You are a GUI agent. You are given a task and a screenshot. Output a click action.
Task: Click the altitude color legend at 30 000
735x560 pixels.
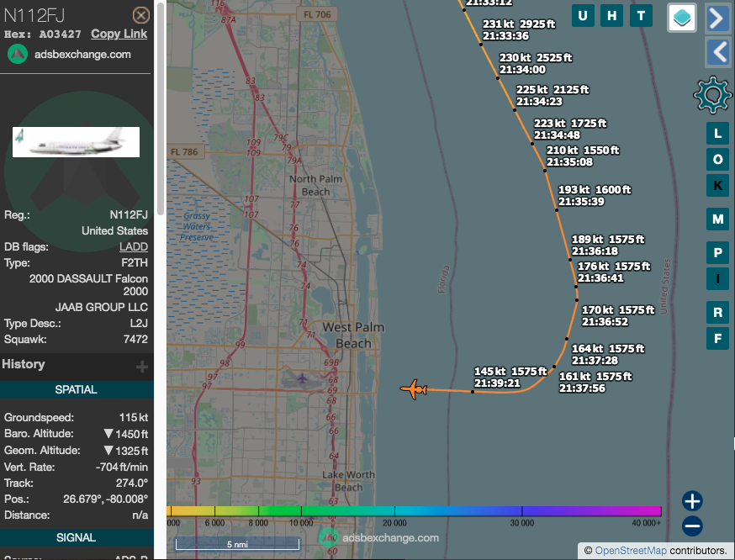point(522,523)
